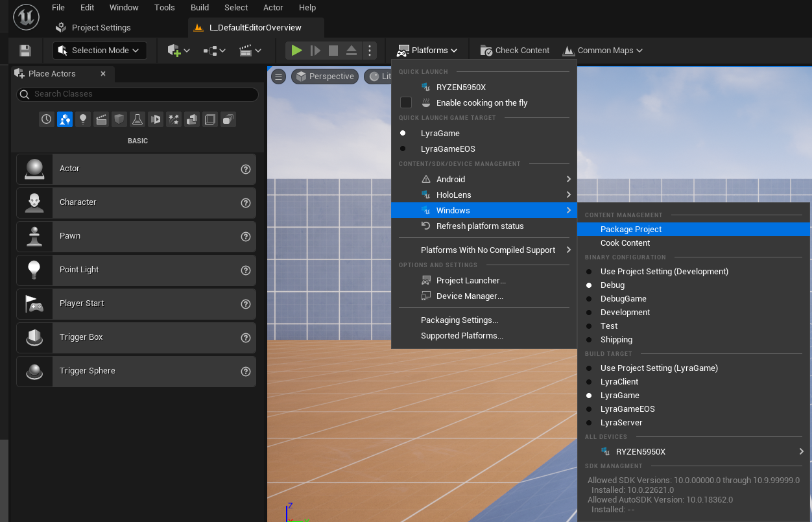Screen dimensions: 812x522
Task: Select the Basic actors filter icon
Action: coord(64,119)
